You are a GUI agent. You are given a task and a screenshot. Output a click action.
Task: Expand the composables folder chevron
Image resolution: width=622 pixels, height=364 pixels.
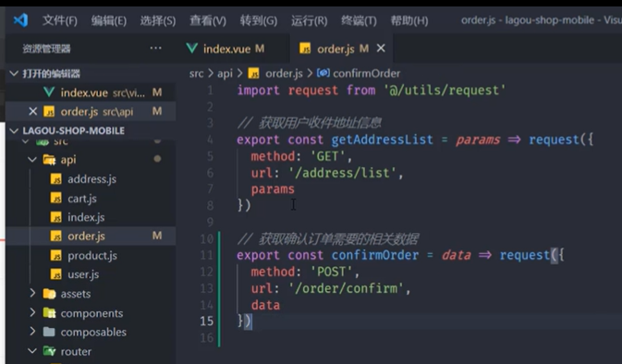coord(32,331)
